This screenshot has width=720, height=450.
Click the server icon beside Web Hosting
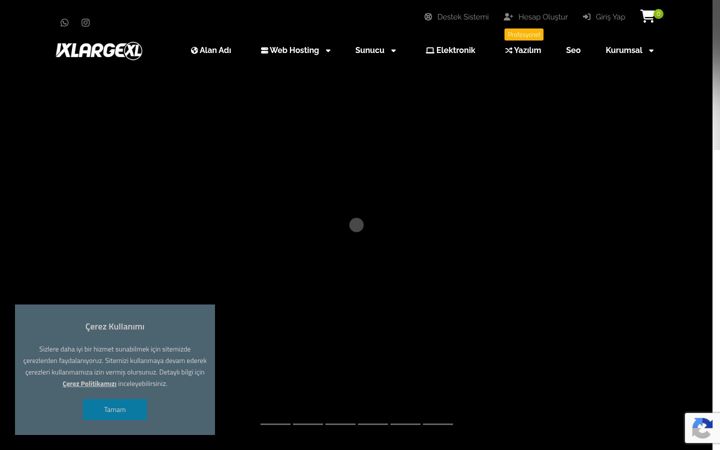264,51
